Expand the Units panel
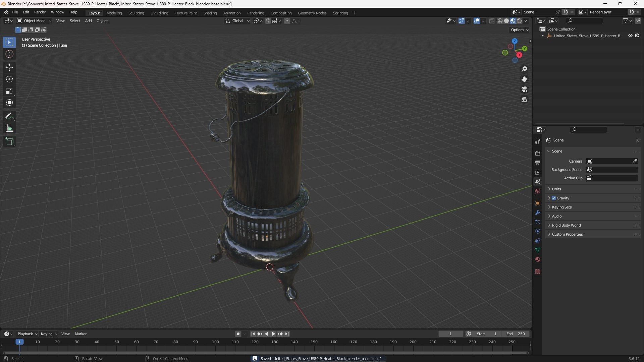Viewport: 644px width, 362px height. coord(593,189)
